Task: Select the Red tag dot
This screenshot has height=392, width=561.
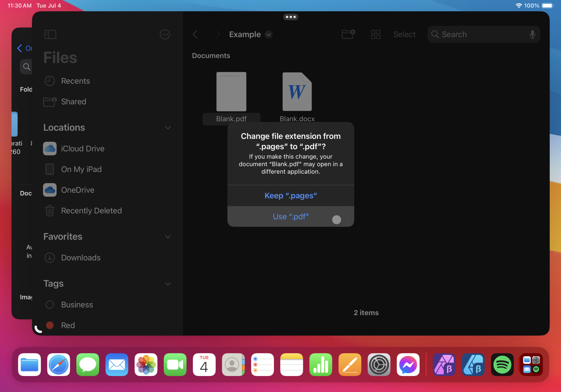Action: pos(50,325)
